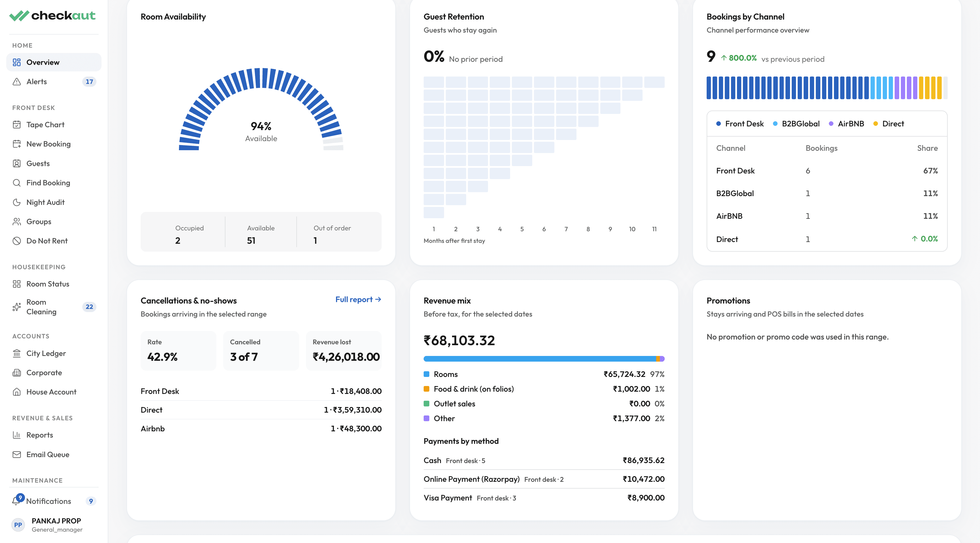This screenshot has width=980, height=543.
Task: Click the Overview grid icon
Action: pyautogui.click(x=17, y=62)
